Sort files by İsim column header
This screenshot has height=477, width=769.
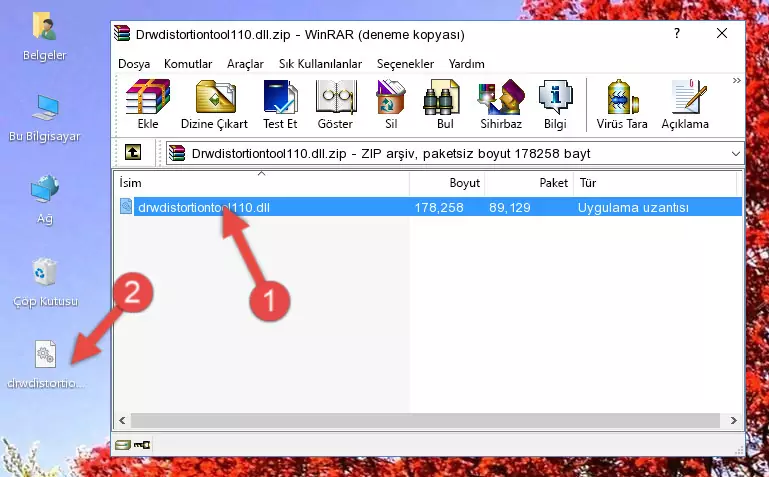click(262, 183)
